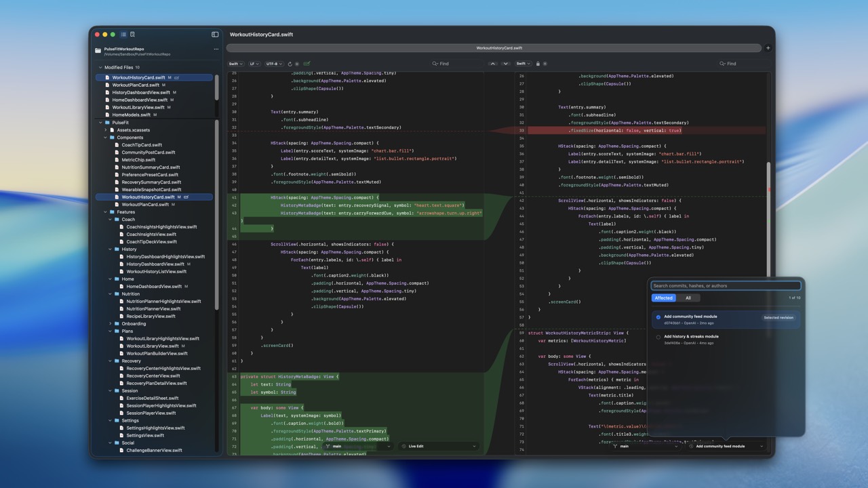Expand the Onboarding folder

110,324
